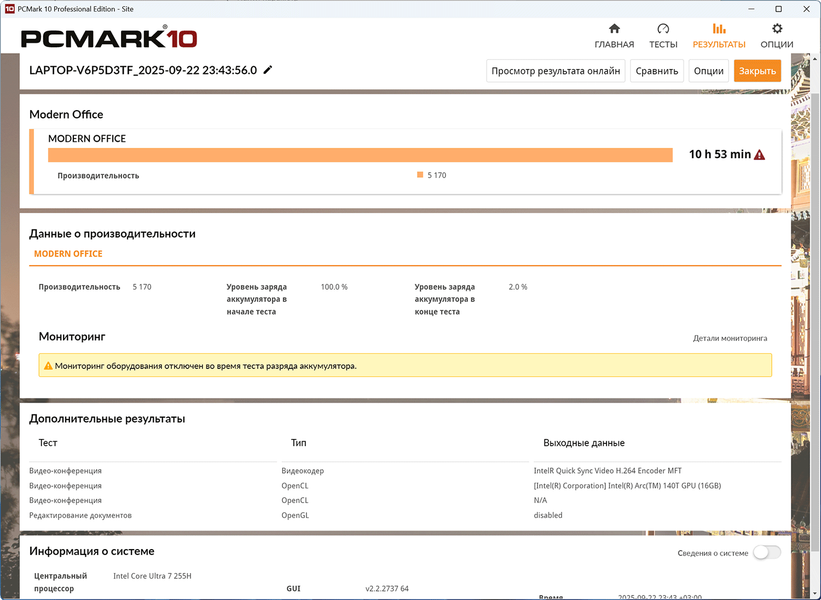Viewport: 821px width, 600px height.
Task: Minimize the PCMark 10 window
Action: (751, 9)
